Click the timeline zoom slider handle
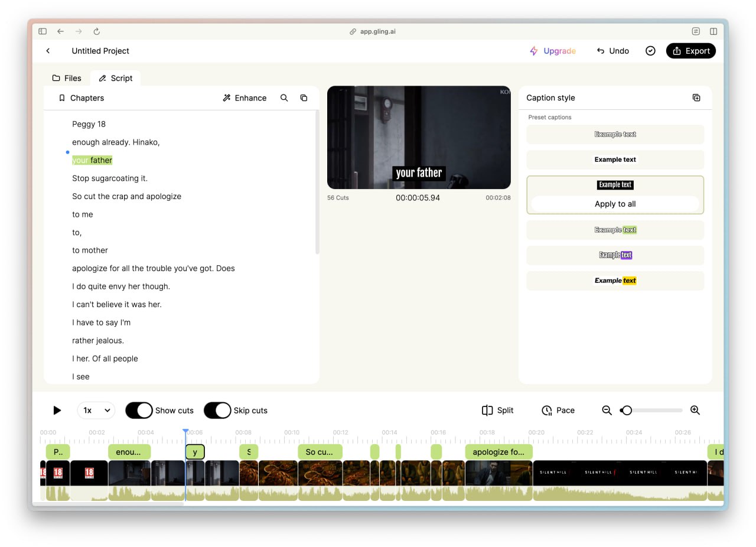This screenshot has height=547, width=756. pos(627,411)
